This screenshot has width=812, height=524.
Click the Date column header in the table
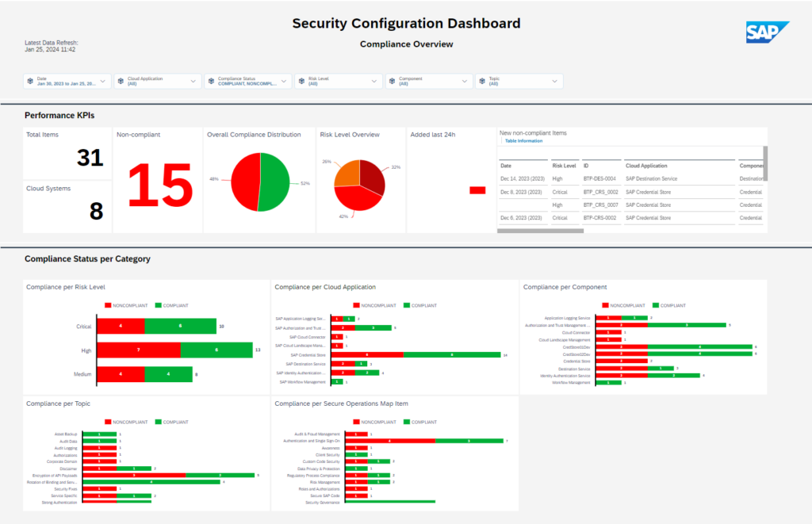tap(506, 166)
